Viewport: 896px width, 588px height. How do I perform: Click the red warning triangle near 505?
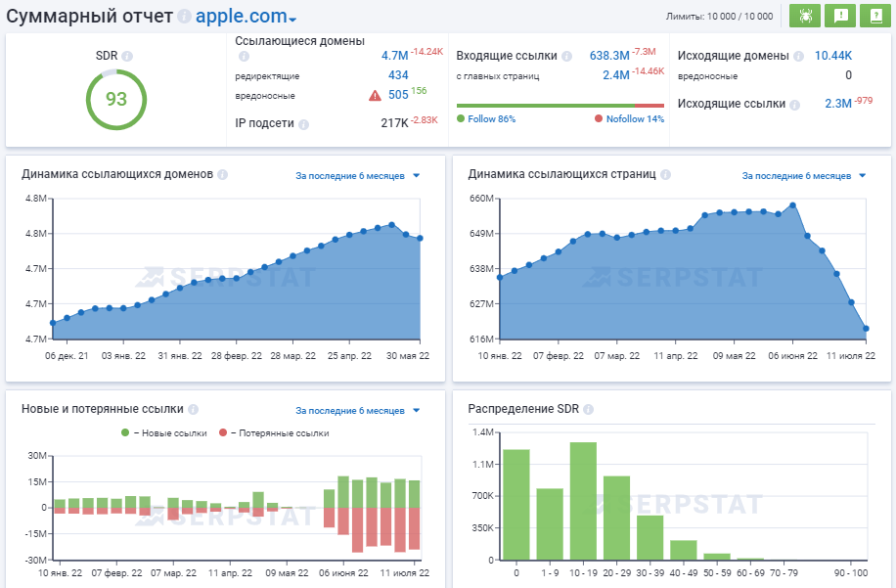coord(375,95)
